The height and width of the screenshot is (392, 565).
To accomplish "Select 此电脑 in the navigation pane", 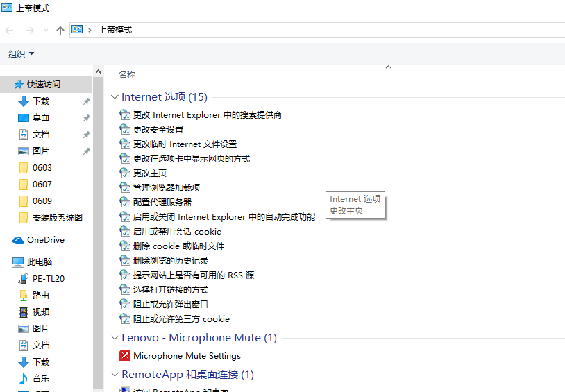I will 40,262.
